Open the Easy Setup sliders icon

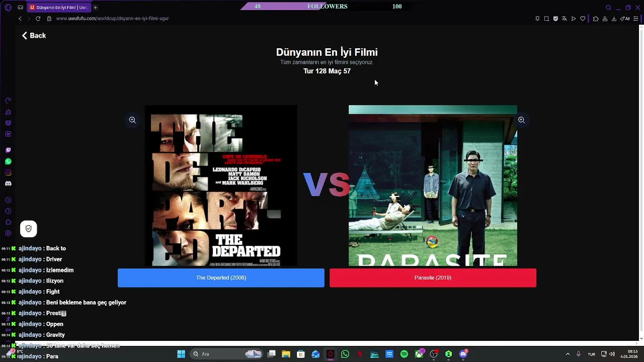pyautogui.click(x=636, y=19)
